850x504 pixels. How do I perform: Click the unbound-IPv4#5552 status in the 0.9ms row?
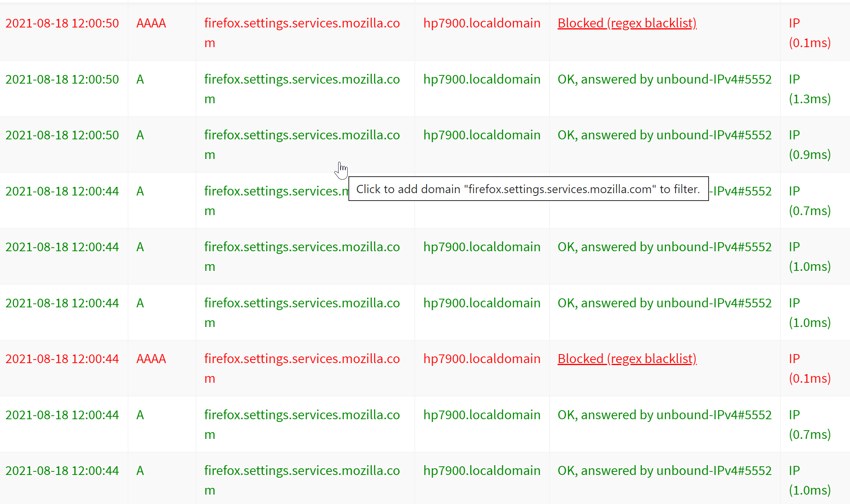click(x=665, y=135)
